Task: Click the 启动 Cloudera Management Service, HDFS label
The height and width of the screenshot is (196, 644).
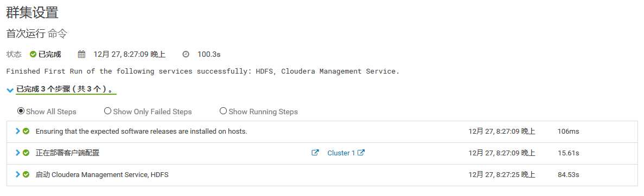Action: pyautogui.click(x=102, y=175)
